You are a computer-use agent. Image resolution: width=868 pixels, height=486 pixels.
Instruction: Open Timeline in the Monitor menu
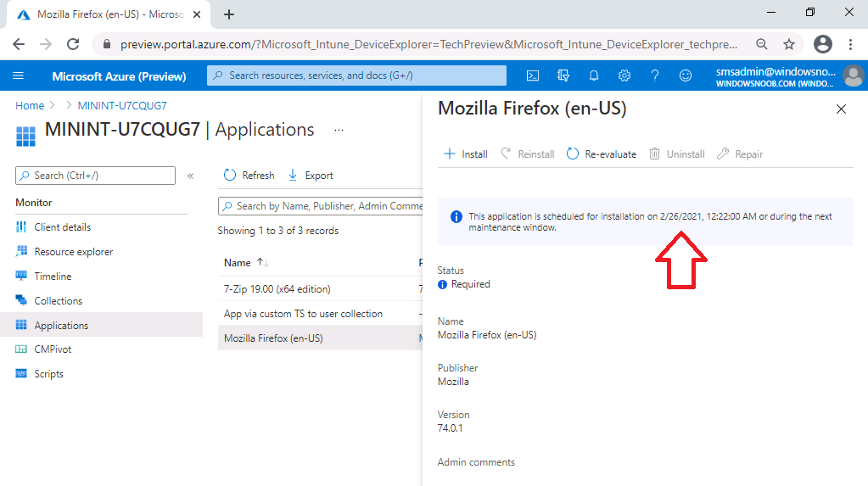pyautogui.click(x=53, y=277)
